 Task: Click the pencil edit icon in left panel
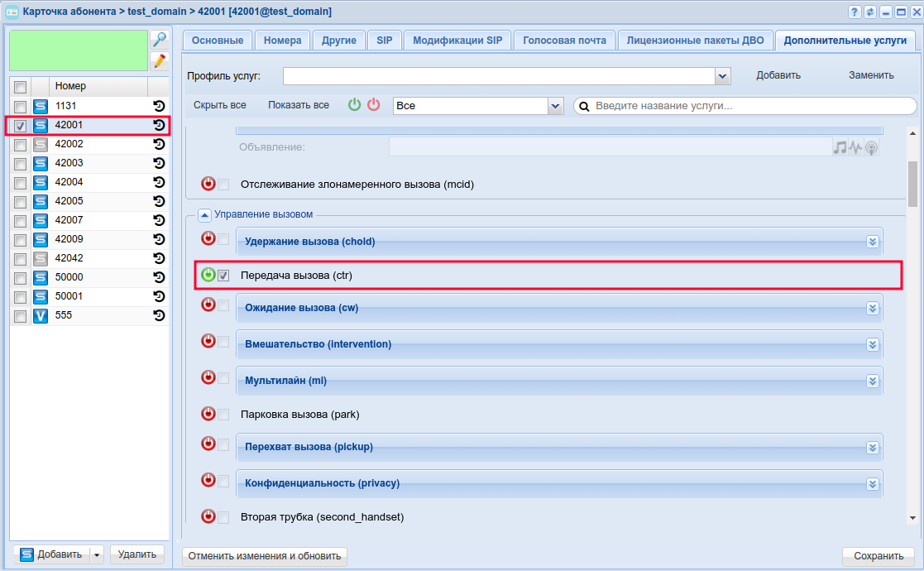coord(159,60)
